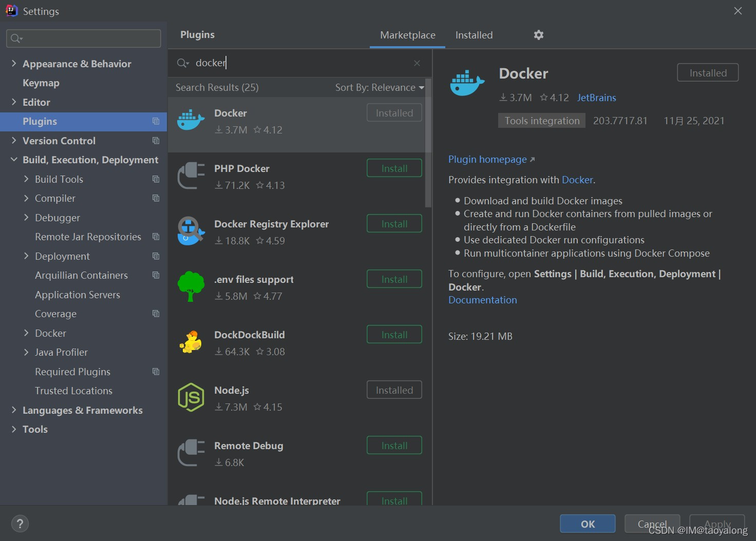
Task: Click IntelliJ logo in title bar
Action: click(11, 11)
